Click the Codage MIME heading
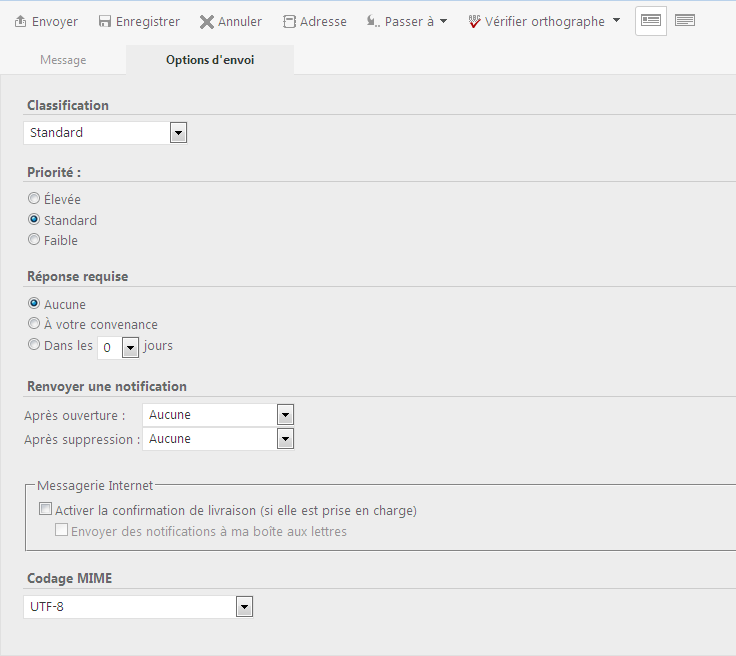Image resolution: width=736 pixels, height=656 pixels. click(x=69, y=578)
